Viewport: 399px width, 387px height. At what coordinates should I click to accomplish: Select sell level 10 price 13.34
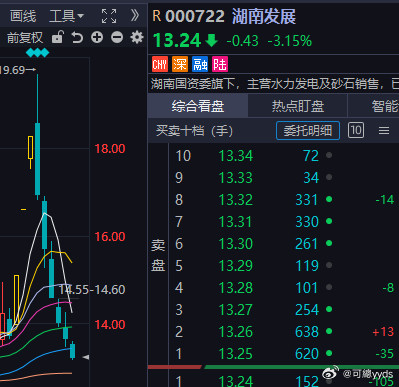236,156
